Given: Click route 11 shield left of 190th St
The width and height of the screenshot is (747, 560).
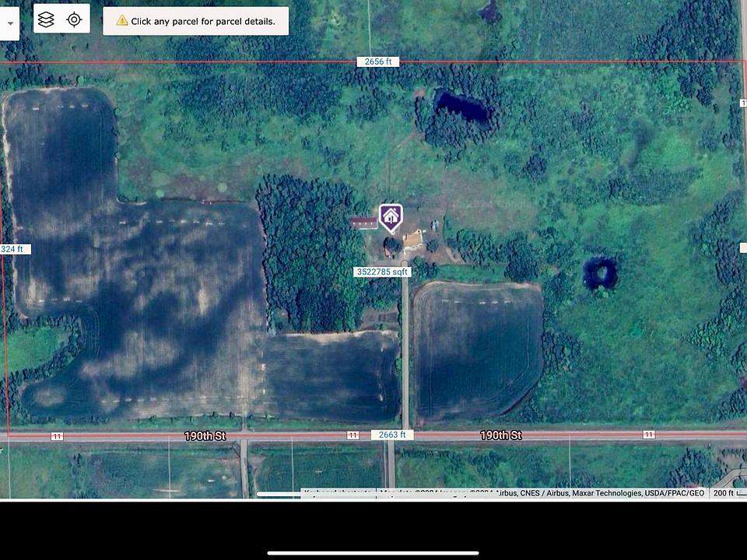Looking at the screenshot, I should tap(57, 436).
